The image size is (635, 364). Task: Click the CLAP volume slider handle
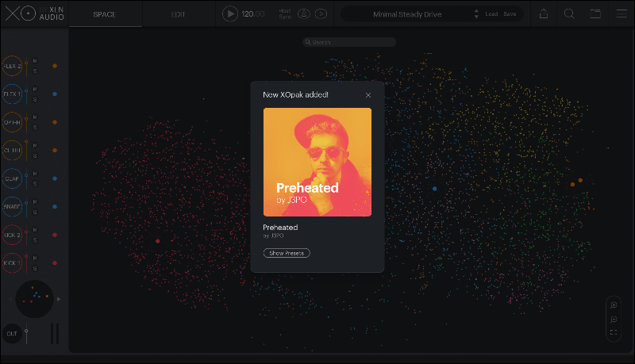coord(26,175)
